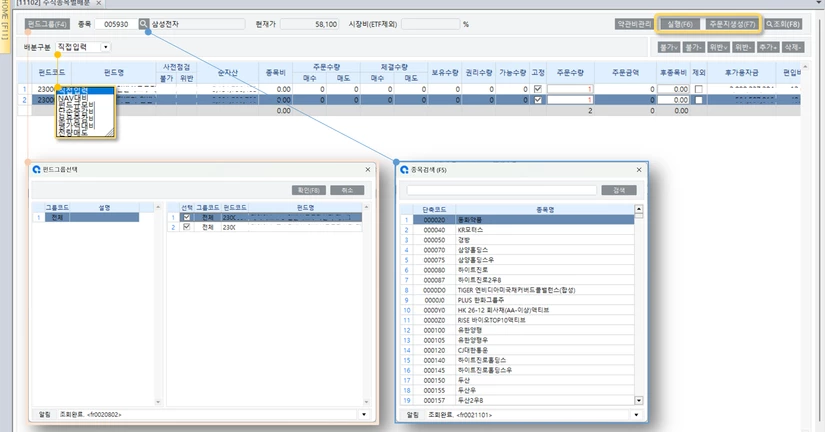Click the first 위반 filter button
The width and height of the screenshot is (825, 432).
(x=718, y=47)
